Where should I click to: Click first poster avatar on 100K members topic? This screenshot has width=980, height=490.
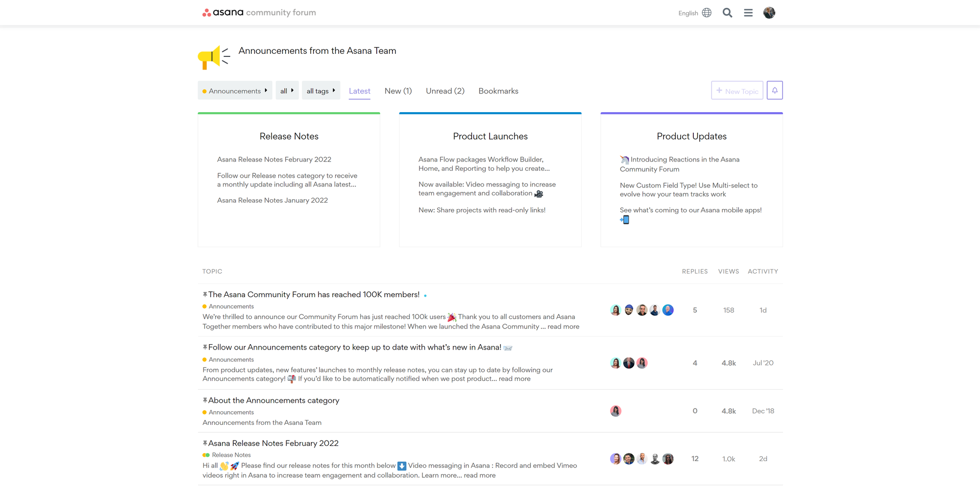point(616,310)
